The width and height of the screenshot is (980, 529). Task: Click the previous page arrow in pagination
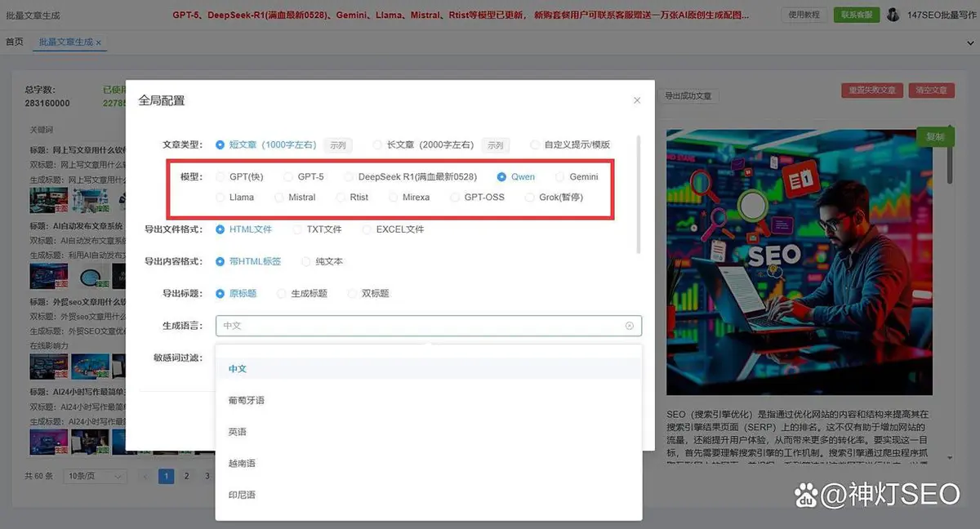(145, 476)
